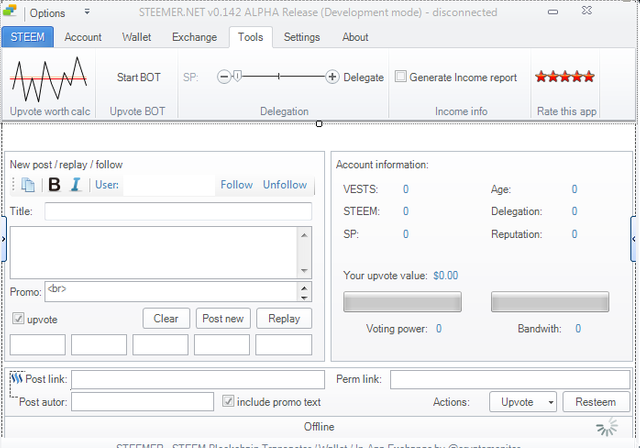Screen dimensions: 640x448
Task: Toggle include promo text checkbox
Action: pyautogui.click(x=228, y=401)
